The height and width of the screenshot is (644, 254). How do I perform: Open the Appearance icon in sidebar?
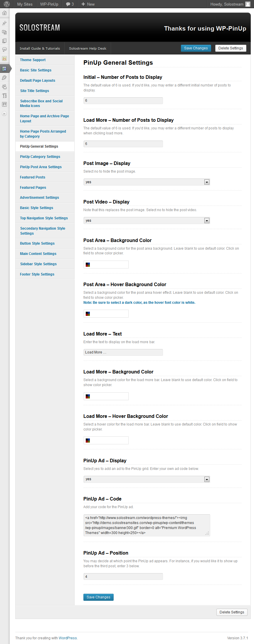[x=4, y=69]
